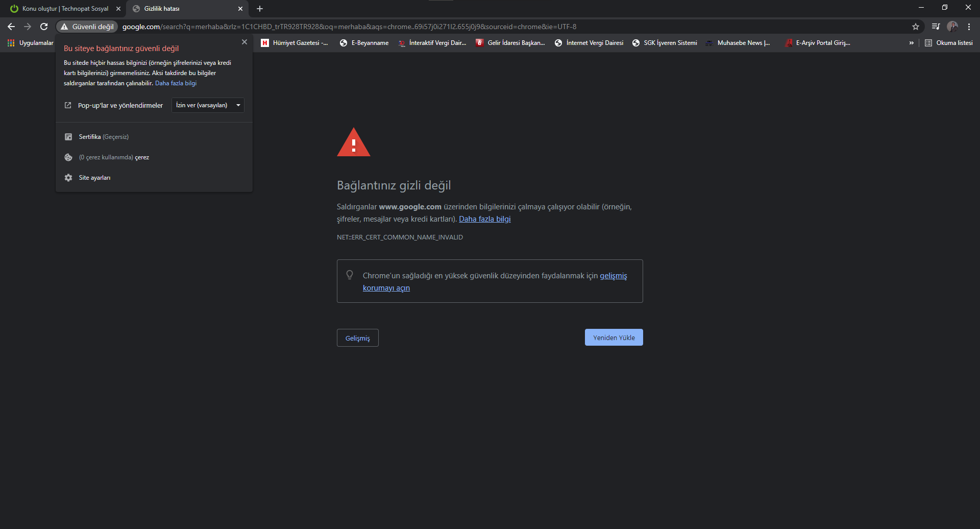Open the Hürriyet Gazetesi bookmark
This screenshot has height=529, width=980.
pyautogui.click(x=295, y=43)
